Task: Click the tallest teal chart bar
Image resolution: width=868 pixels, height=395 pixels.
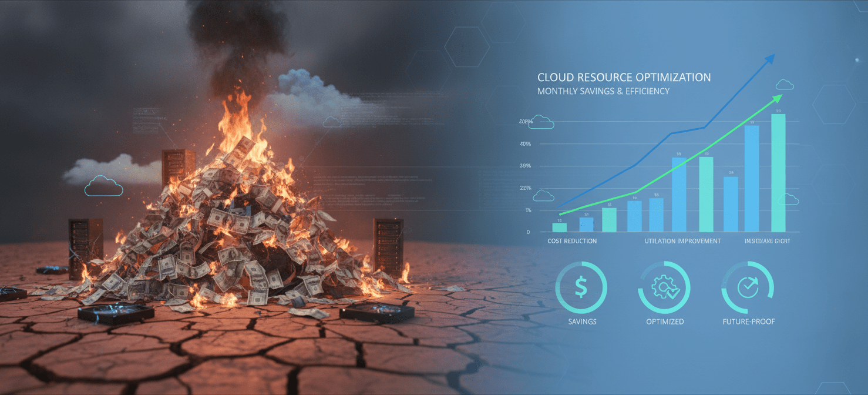Action: click(x=778, y=173)
